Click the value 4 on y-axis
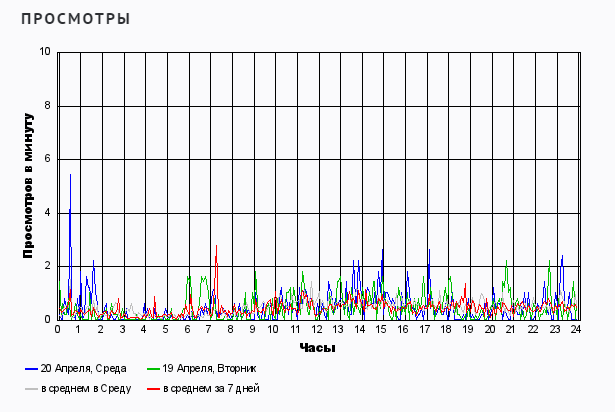 coord(47,213)
